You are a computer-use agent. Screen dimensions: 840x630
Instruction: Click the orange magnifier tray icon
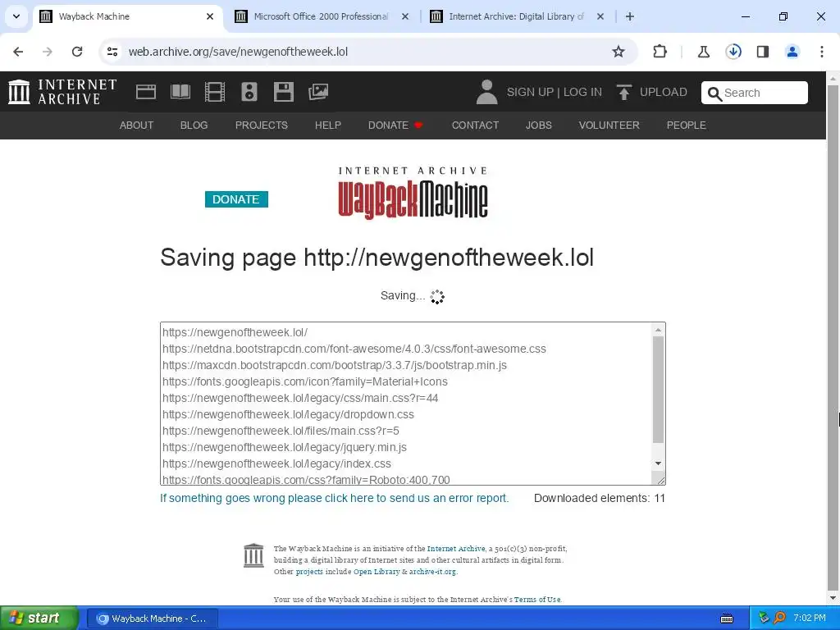(x=779, y=618)
